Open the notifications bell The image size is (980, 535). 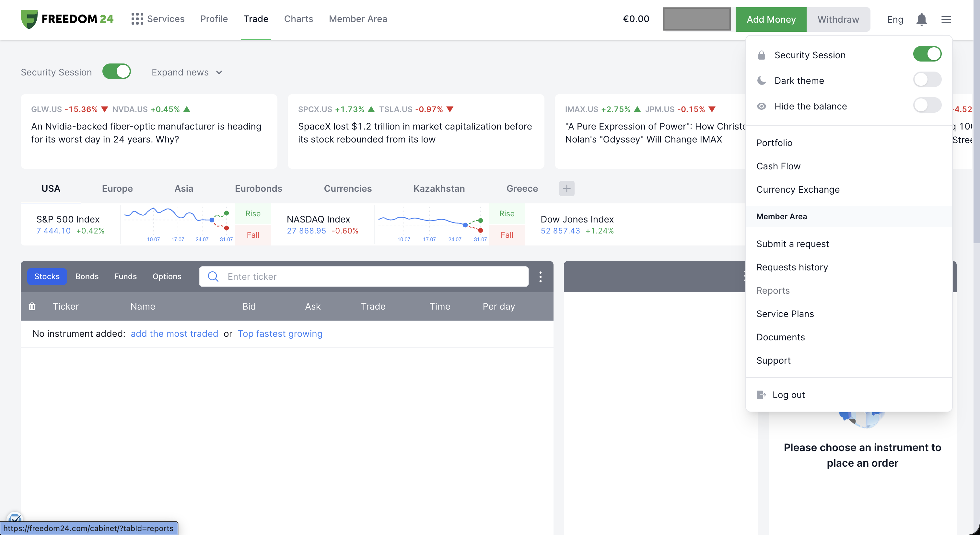[x=921, y=19]
